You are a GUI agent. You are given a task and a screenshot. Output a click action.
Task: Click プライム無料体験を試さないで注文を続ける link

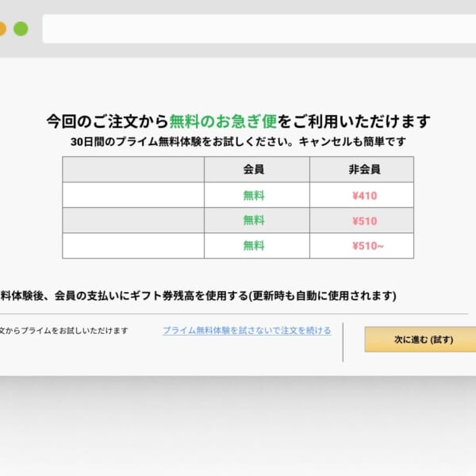247,330
